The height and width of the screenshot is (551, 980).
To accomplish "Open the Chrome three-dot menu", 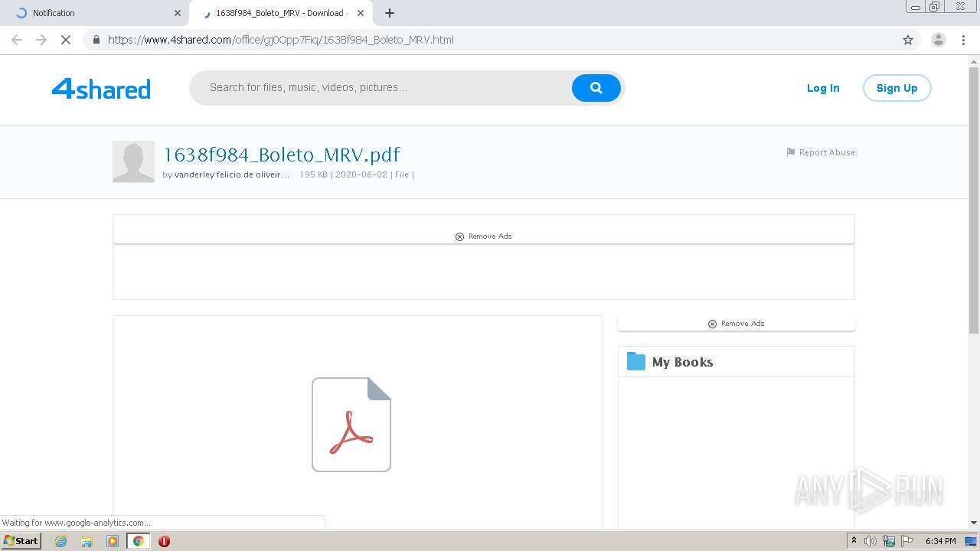I will coord(963,40).
